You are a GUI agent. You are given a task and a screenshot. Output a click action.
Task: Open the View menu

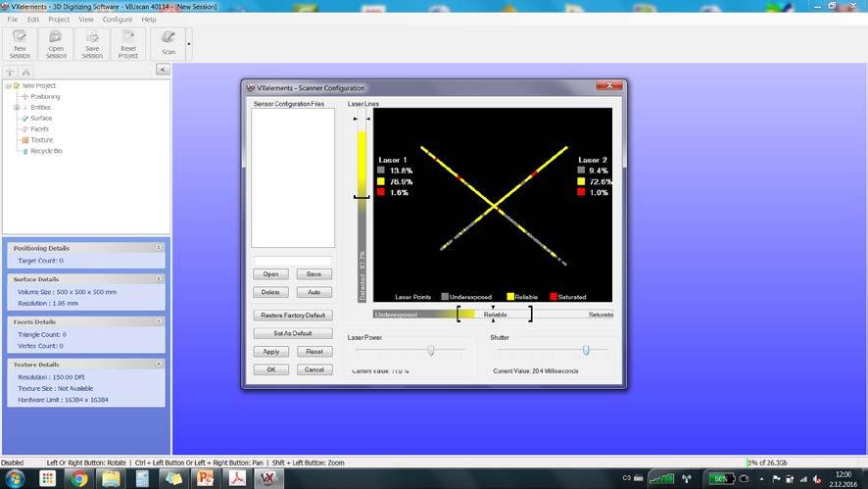(x=86, y=20)
